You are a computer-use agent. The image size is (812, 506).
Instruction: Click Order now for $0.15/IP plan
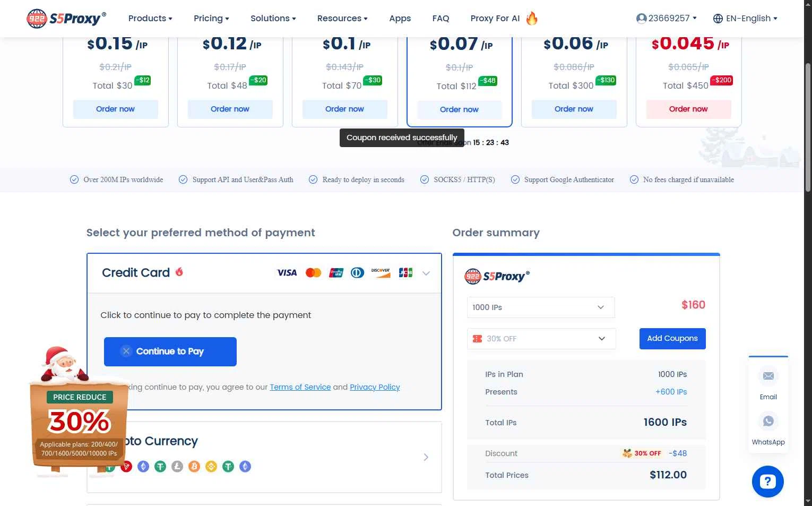point(115,109)
